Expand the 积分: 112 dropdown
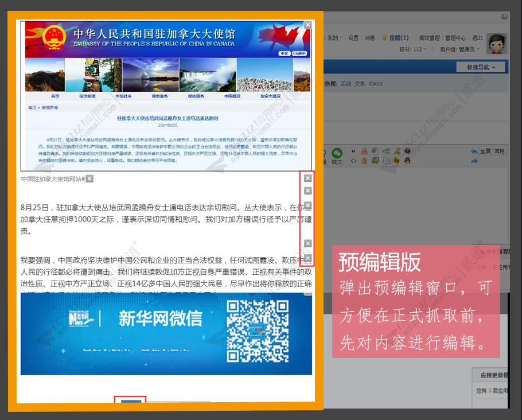Screen dimensions: 522x420 pos(413,49)
